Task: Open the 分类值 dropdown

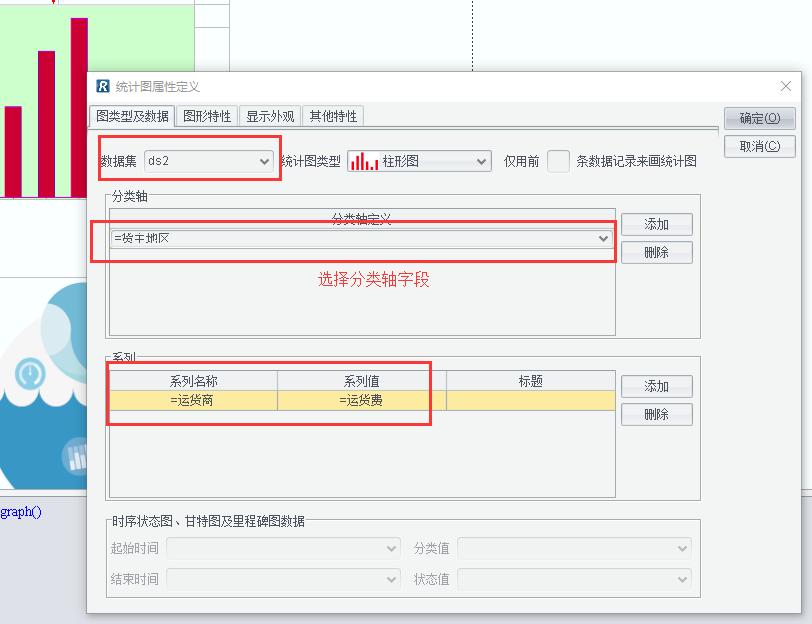Action: 682,548
